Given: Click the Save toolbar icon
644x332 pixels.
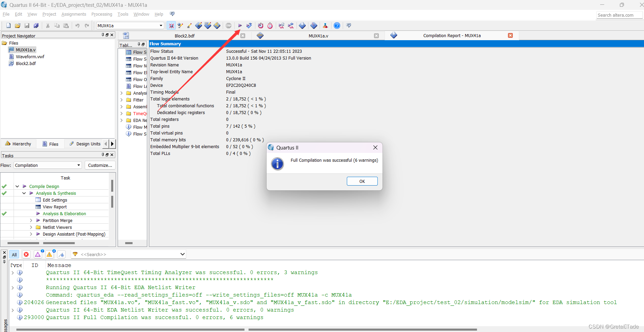Looking at the screenshot, I should [27, 26].
